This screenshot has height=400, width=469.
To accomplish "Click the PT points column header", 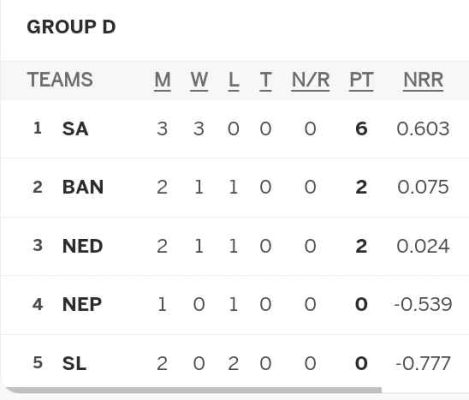I will tap(361, 81).
